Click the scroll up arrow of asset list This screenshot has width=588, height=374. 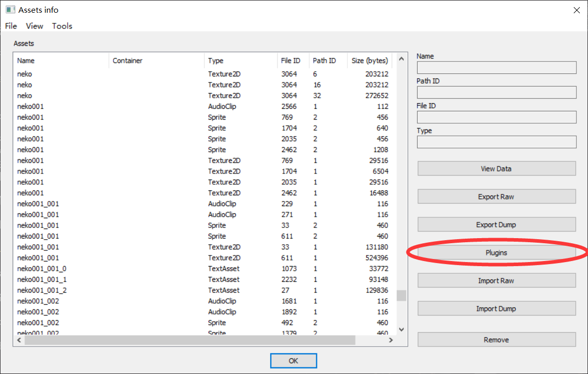click(401, 59)
